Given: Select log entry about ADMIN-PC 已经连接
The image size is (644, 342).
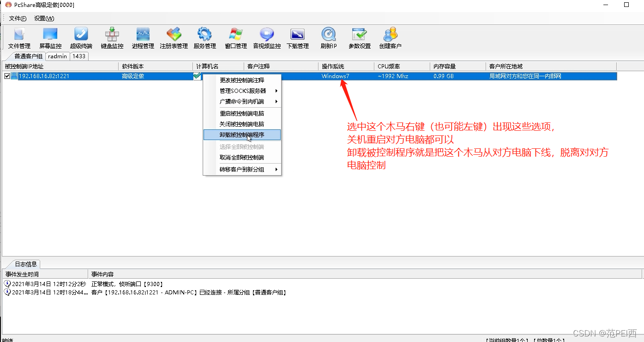Looking at the screenshot, I should pos(189,292).
